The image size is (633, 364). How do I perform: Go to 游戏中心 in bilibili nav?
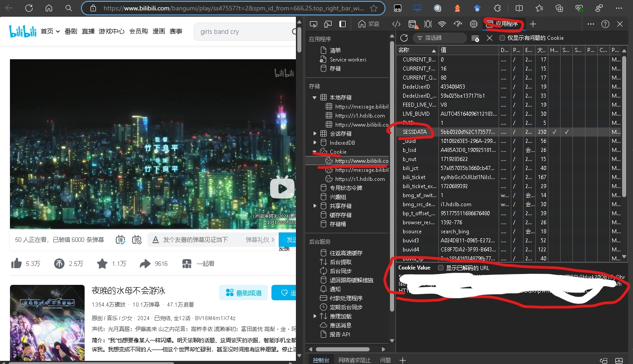(112, 31)
